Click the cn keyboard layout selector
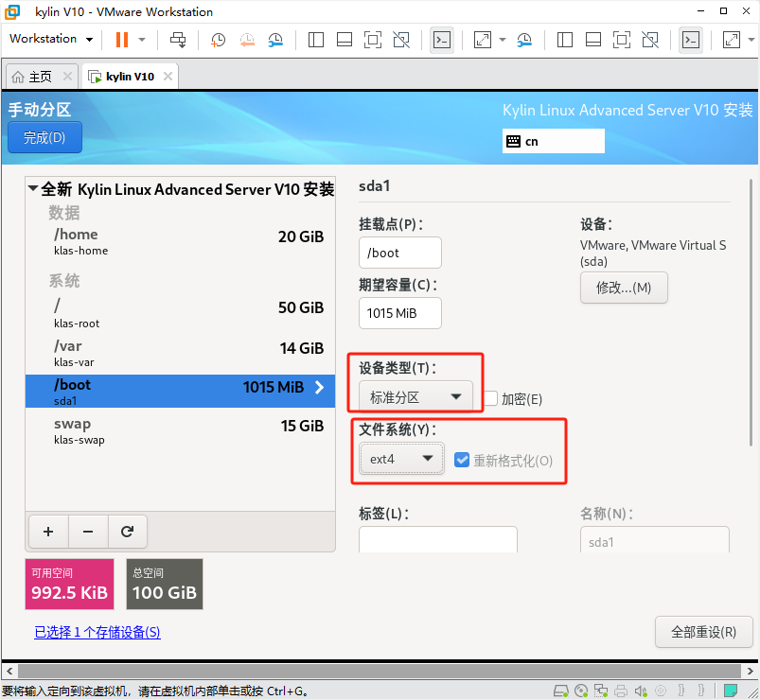 pyautogui.click(x=554, y=142)
